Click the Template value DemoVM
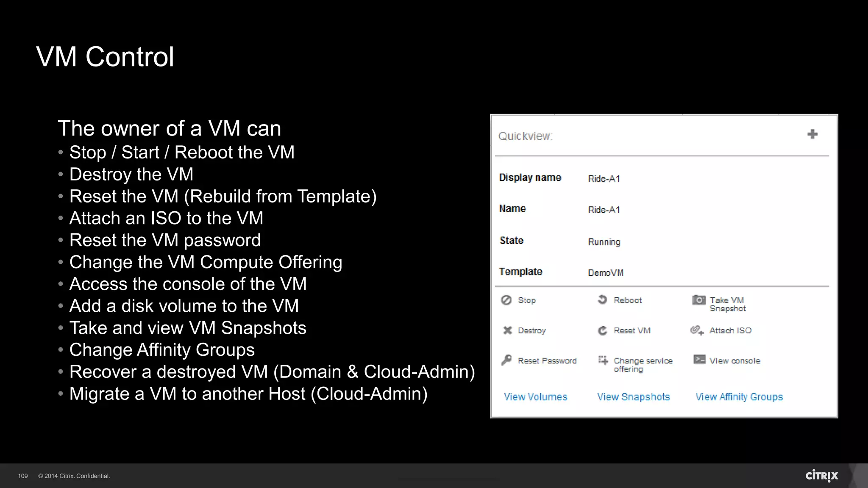 click(606, 273)
